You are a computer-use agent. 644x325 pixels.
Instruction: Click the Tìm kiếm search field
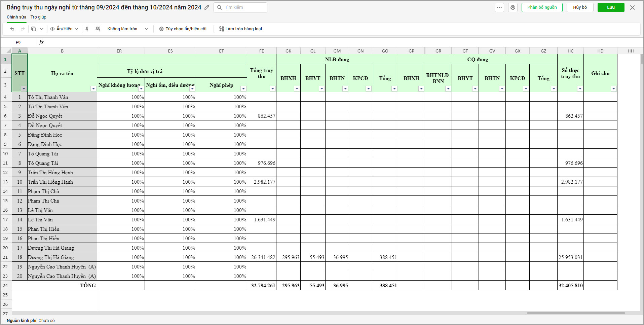[240, 7]
